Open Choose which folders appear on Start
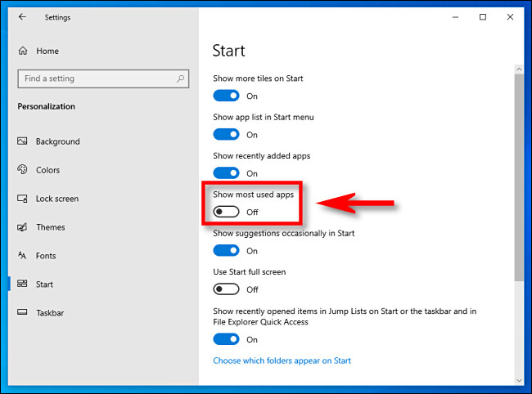The height and width of the screenshot is (394, 532). click(282, 360)
